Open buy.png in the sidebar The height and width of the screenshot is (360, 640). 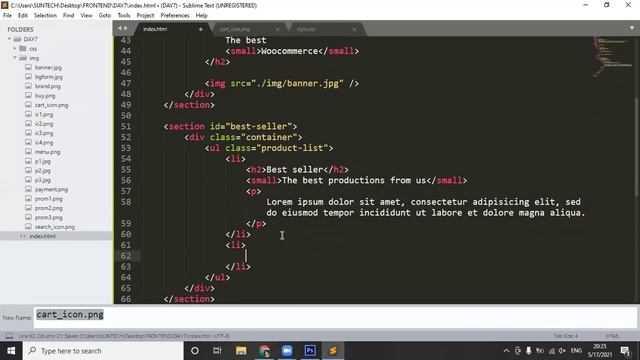point(45,96)
